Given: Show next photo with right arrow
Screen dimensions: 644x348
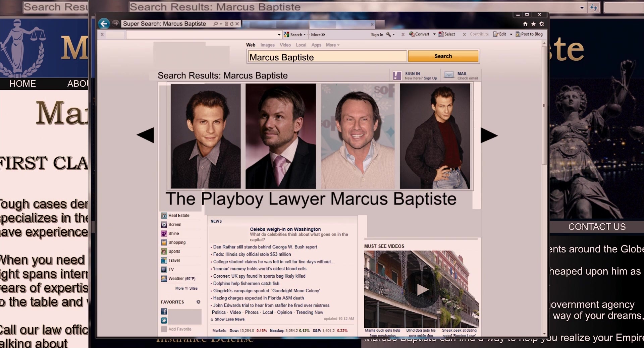Looking at the screenshot, I should (489, 135).
